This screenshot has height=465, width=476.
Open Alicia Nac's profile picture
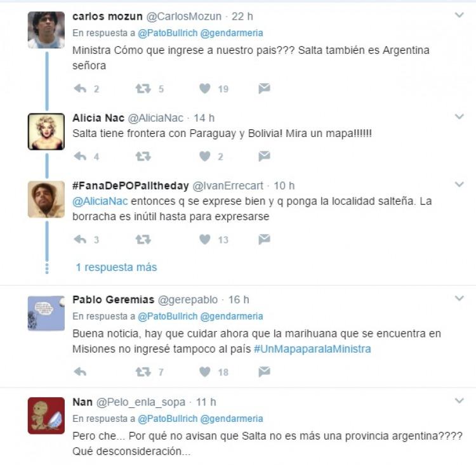46,132
